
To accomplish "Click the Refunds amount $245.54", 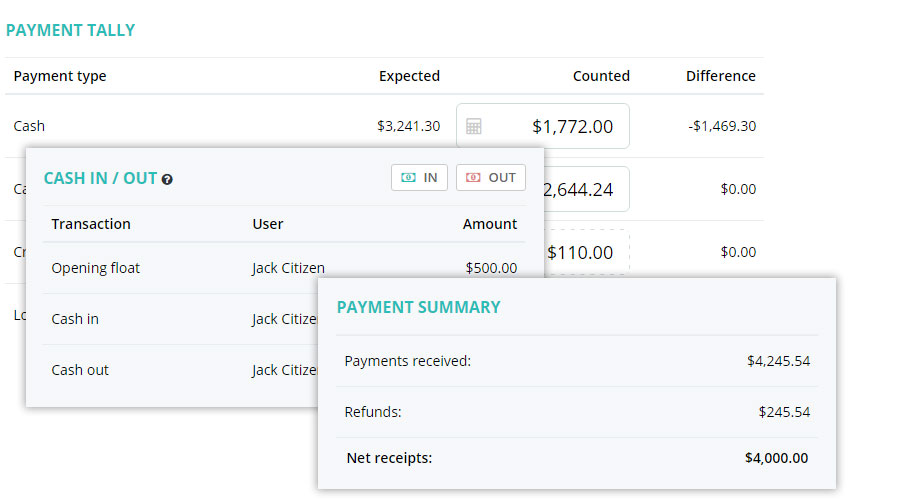I will tap(784, 413).
